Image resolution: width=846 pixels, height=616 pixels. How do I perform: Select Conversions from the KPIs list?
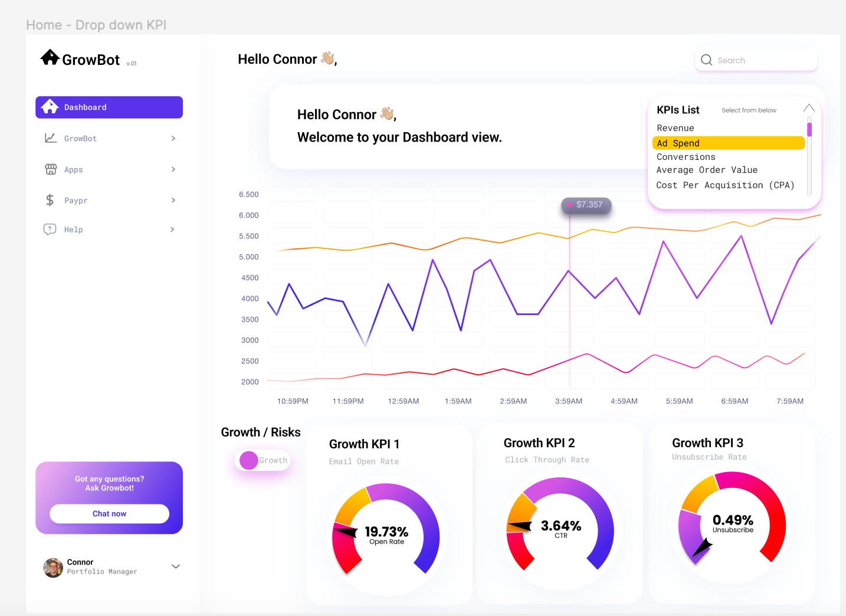point(686,157)
